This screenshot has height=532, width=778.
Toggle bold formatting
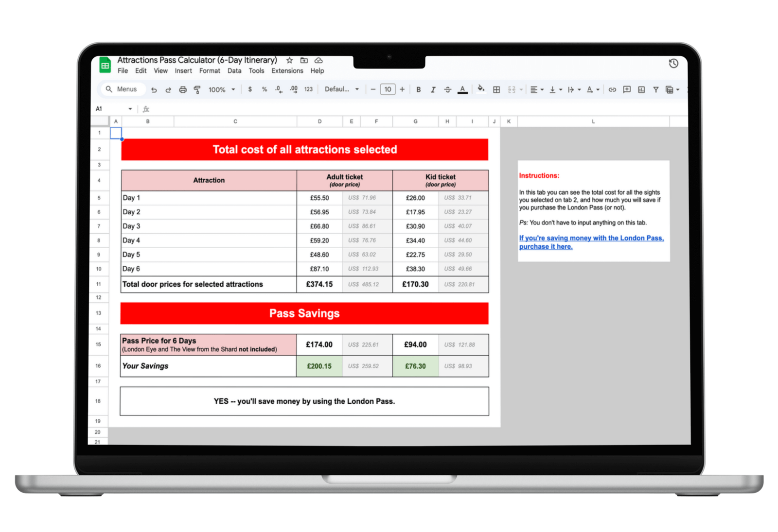[x=418, y=90]
